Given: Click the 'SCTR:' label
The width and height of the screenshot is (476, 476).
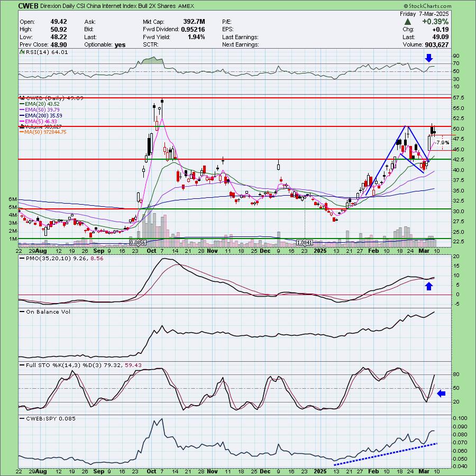Looking at the screenshot, I should coord(150,44).
